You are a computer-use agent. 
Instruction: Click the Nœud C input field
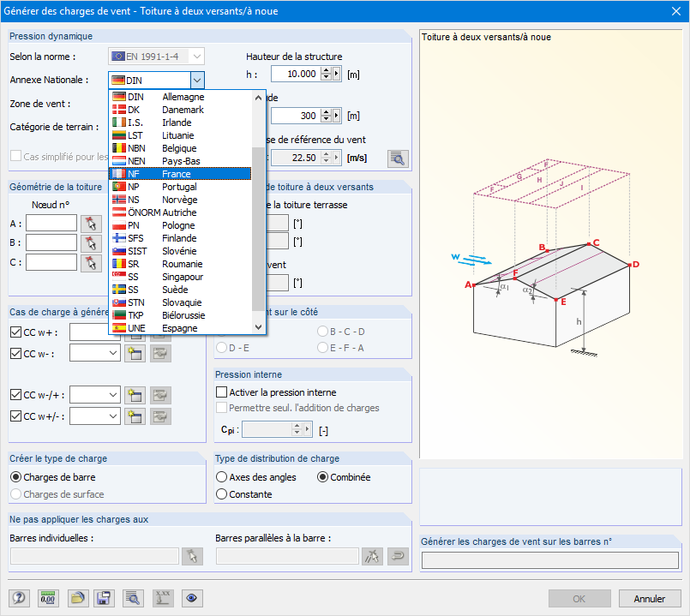pyautogui.click(x=51, y=262)
